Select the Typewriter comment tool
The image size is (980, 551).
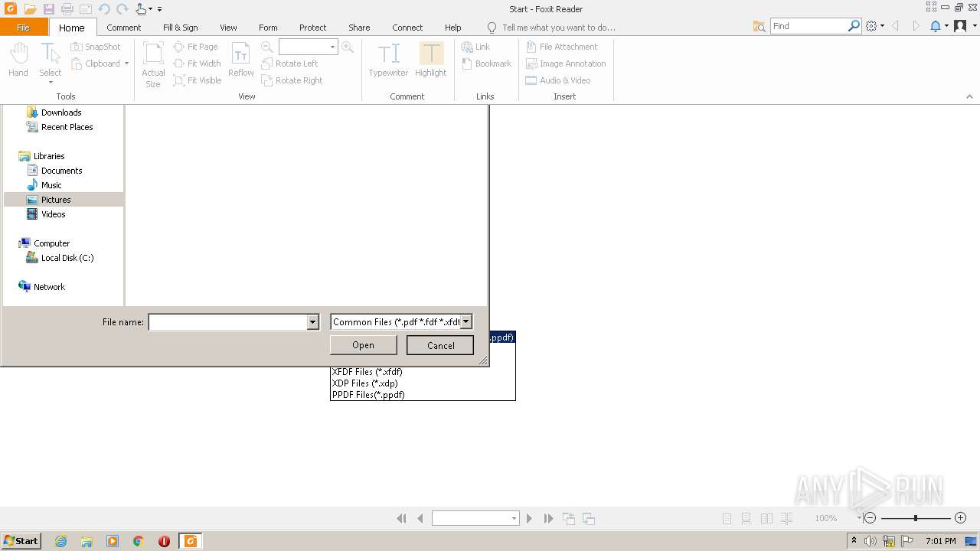point(388,60)
